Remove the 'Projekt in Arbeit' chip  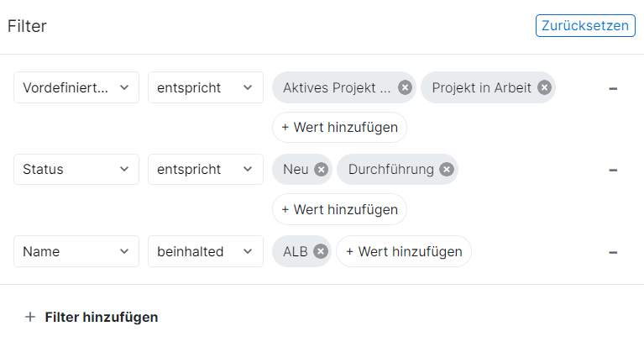point(544,87)
